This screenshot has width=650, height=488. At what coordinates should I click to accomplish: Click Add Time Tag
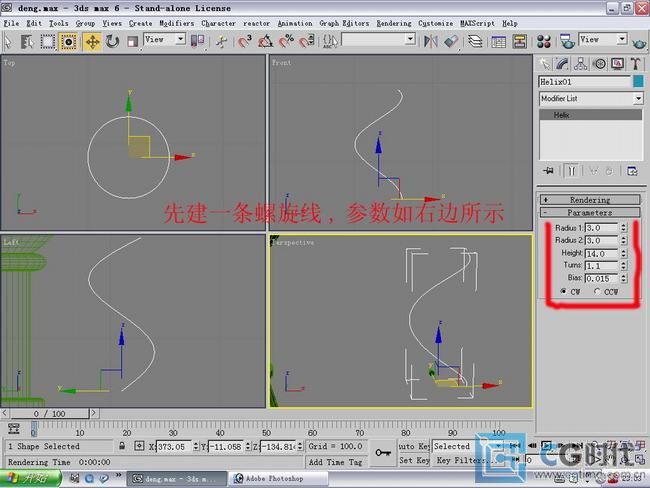pos(335,462)
